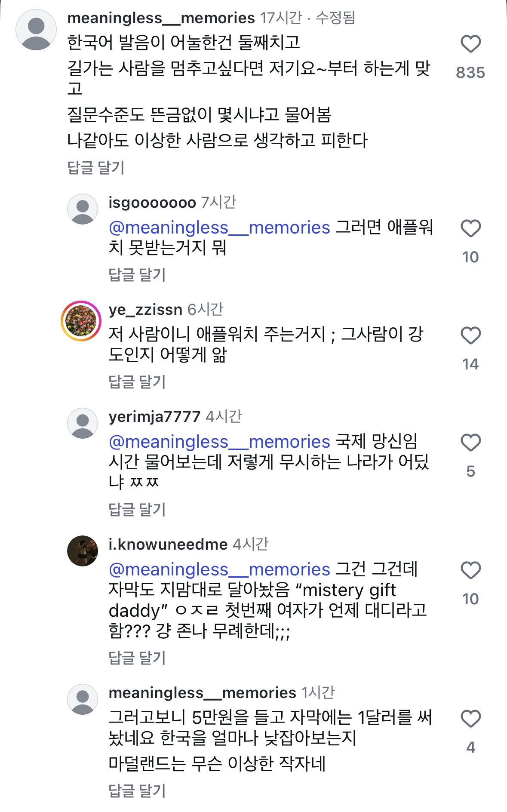This screenshot has height=812, width=507.
Task: Tap heart on ye_zzissn's comment
Action: [470, 335]
